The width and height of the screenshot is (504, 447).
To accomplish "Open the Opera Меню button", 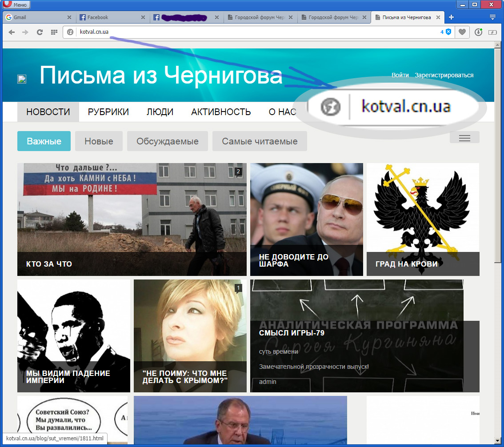I will pos(16,4).
